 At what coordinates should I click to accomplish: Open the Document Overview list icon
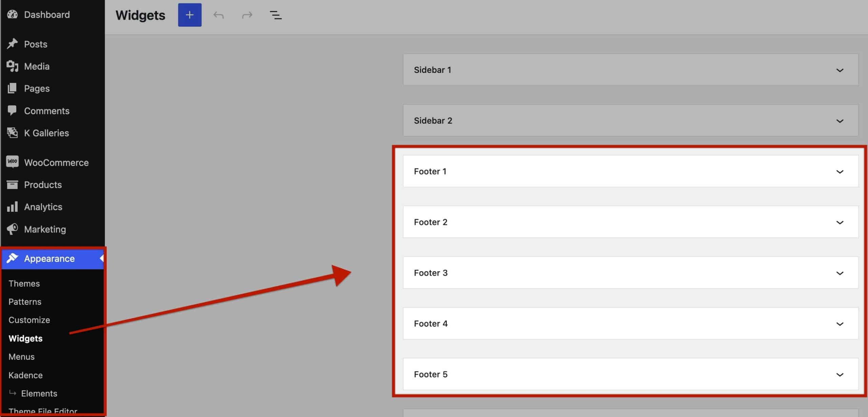click(275, 15)
